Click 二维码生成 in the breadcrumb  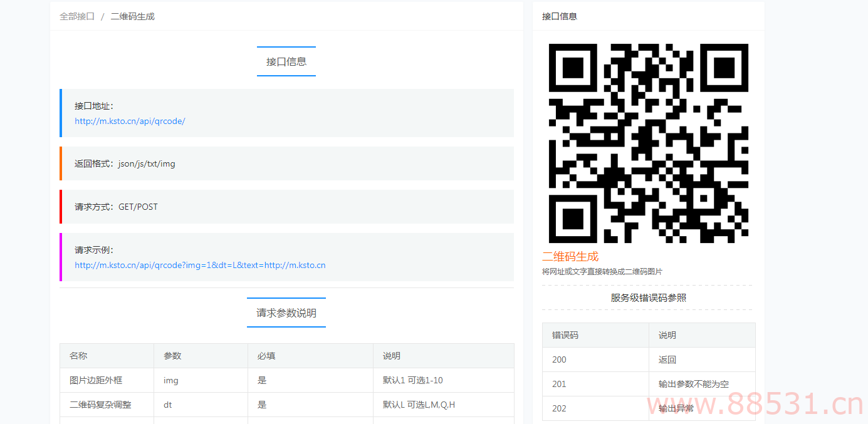click(133, 16)
